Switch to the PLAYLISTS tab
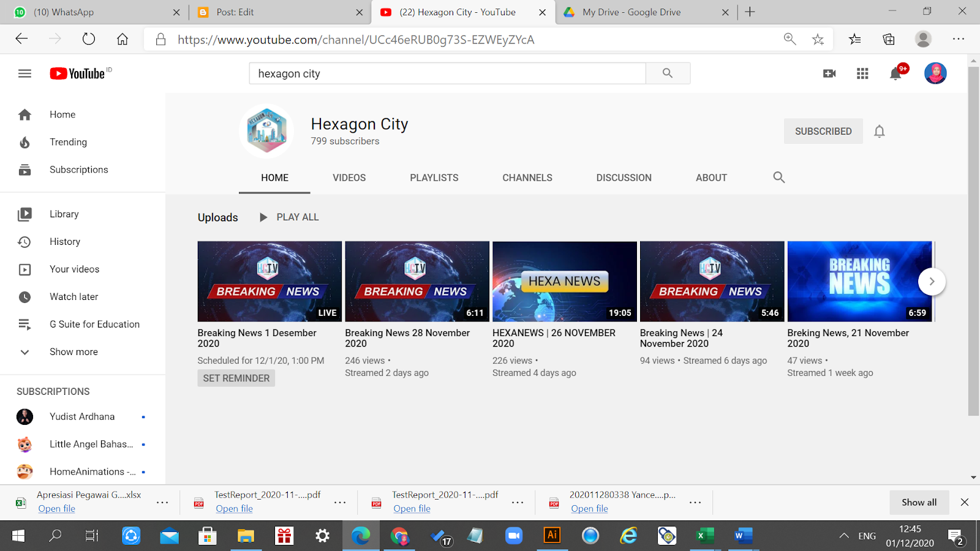Screen dimensions: 980x551 click(x=434, y=178)
